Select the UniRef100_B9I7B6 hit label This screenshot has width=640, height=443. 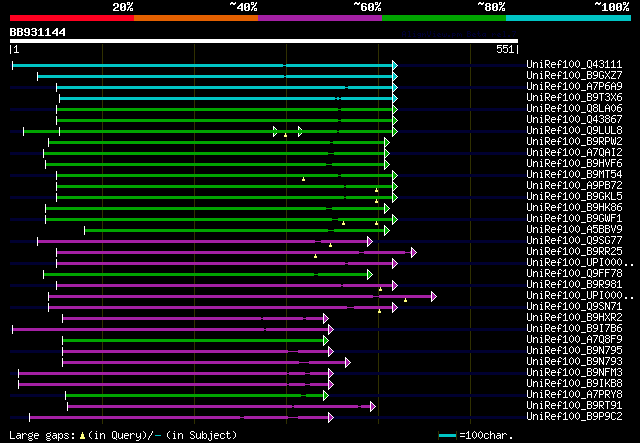tap(574, 329)
